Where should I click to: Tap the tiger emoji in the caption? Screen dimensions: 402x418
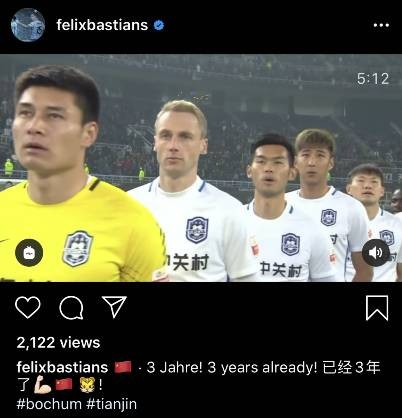point(87,385)
